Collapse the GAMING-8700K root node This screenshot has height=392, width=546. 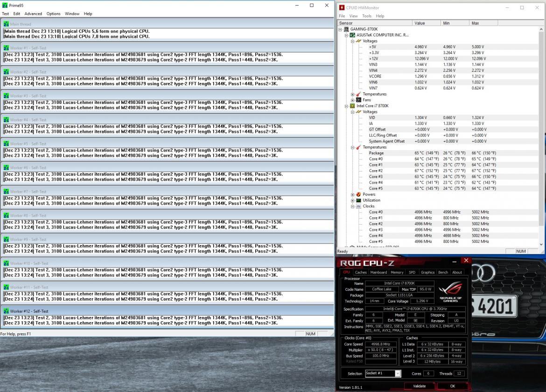coord(340,29)
